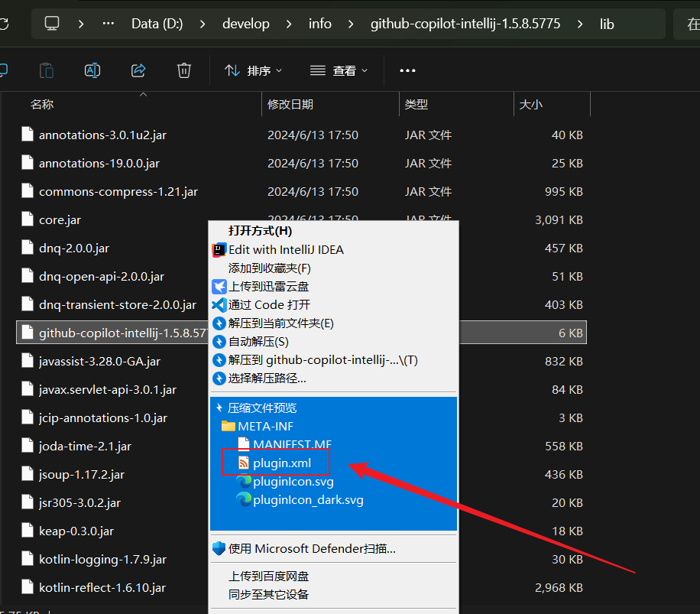Screen dimensions: 700x614
Task: Choose 上传到百度网盘 from the context menu
Action: [269, 577]
